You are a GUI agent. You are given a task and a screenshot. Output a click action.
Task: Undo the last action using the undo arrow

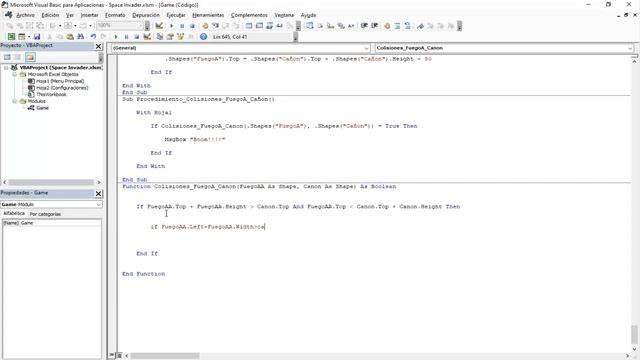pos(93,37)
